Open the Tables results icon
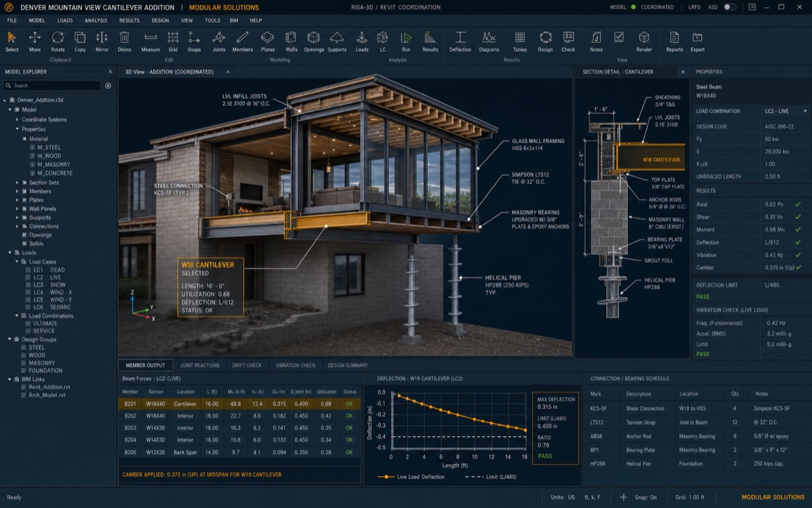Viewport: 812px width, 508px height. point(519,41)
